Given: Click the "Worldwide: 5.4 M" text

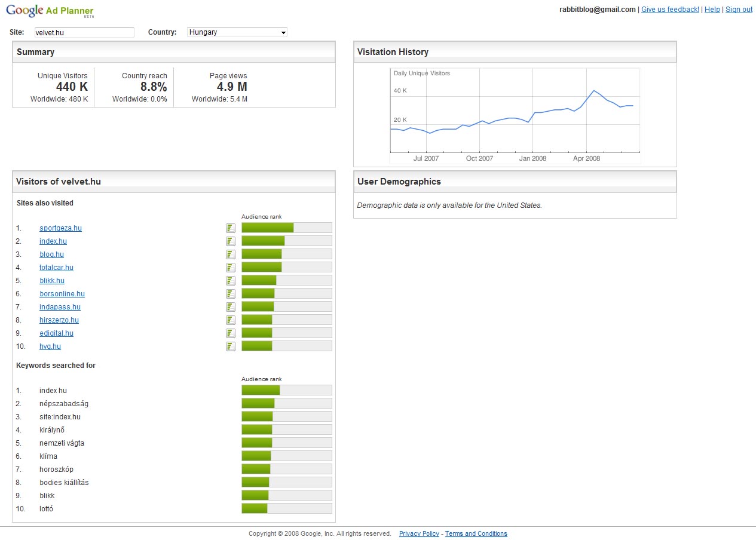Looking at the screenshot, I should [219, 99].
